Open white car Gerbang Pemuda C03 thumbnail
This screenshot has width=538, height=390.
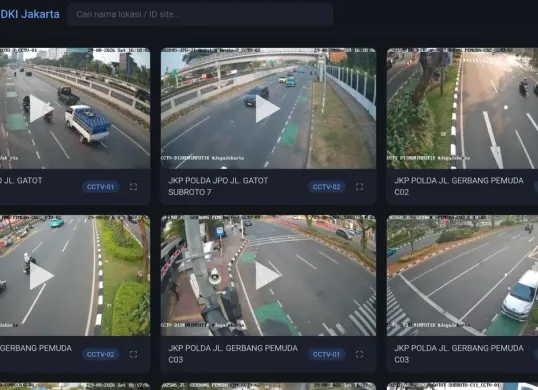point(462,275)
